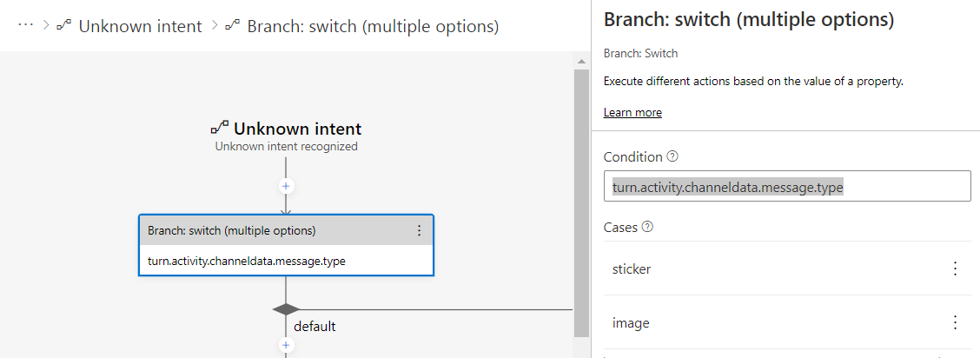Open the Branch switch node's three-dot menu
This screenshot has width=980, height=358.
coord(419,230)
